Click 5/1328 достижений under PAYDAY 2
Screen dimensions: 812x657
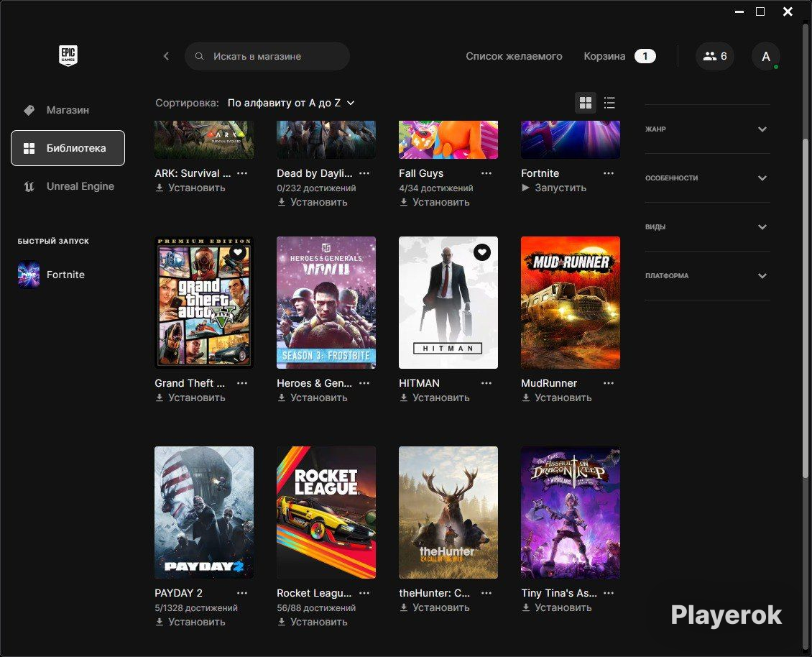point(196,608)
